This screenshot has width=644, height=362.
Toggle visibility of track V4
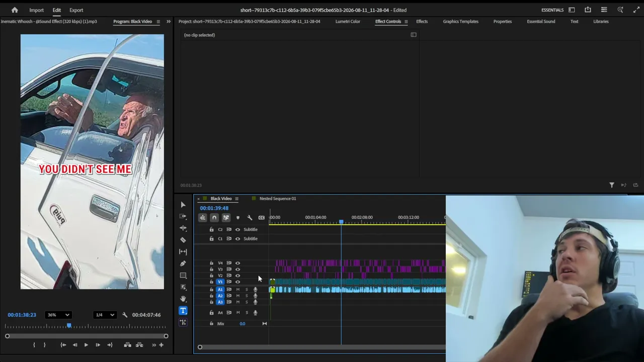coord(238,263)
